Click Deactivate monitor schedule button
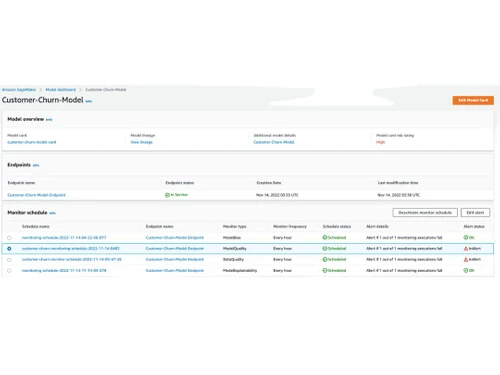This screenshot has width=500, height=375. [425, 213]
